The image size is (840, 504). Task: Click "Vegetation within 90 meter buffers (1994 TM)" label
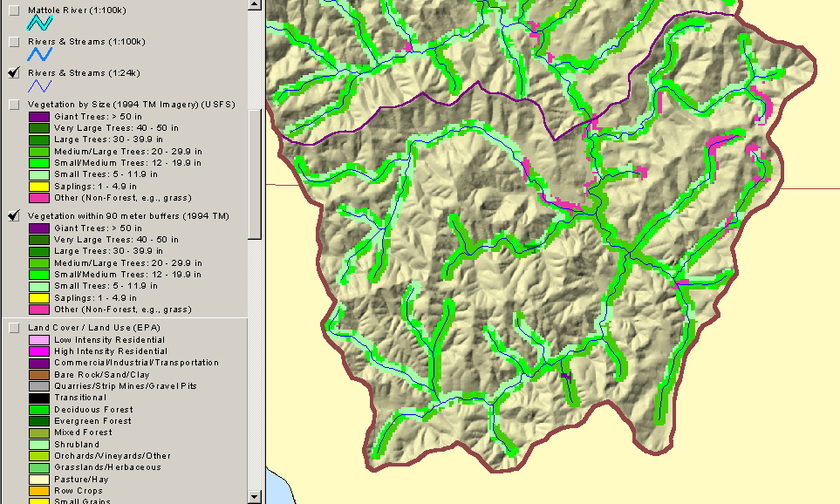128,216
